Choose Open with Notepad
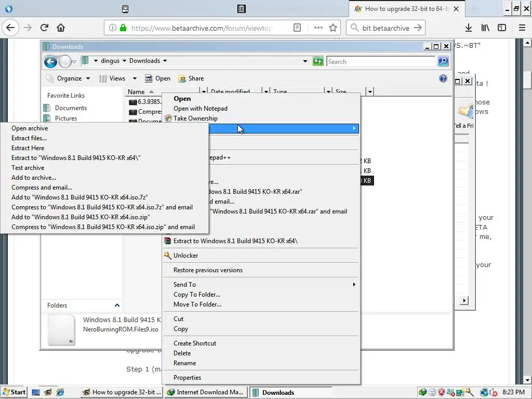532x399 pixels. click(x=201, y=109)
